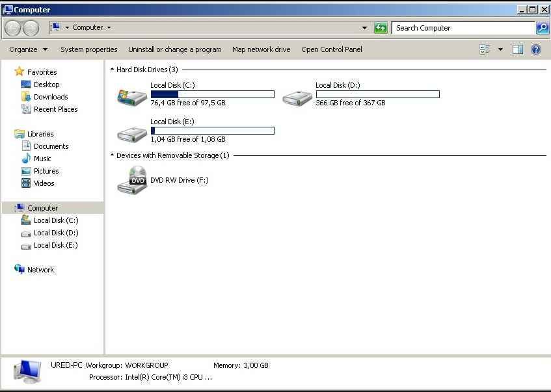Click the Local Disk (E:) usage bar
Viewport: 551px width, 392px height.
(213, 131)
